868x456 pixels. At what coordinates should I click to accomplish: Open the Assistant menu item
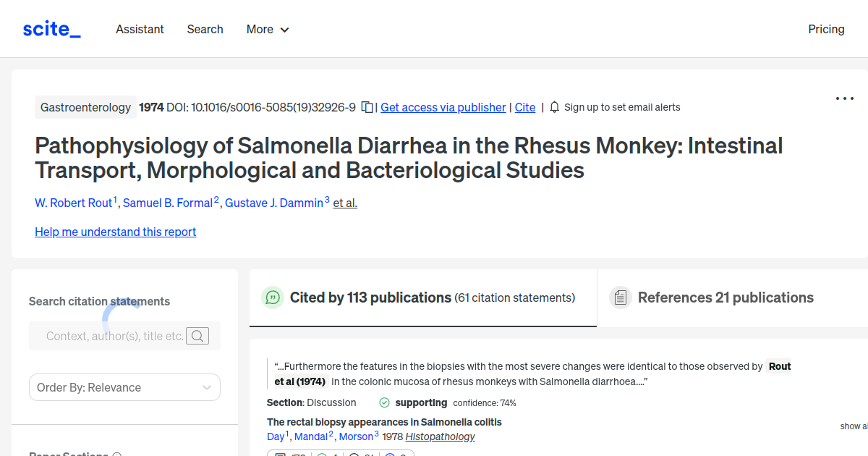140,29
